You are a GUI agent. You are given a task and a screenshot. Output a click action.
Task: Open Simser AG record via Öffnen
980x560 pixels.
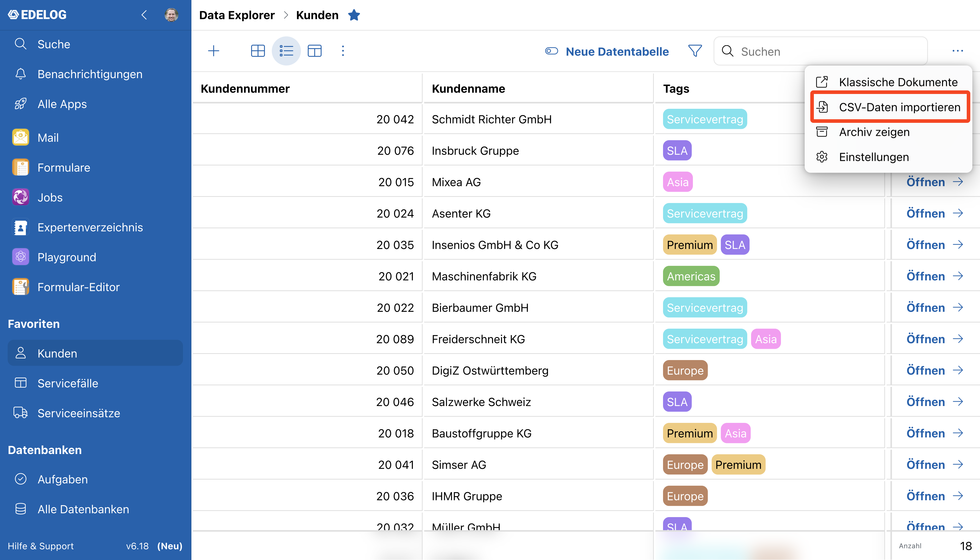click(x=935, y=464)
